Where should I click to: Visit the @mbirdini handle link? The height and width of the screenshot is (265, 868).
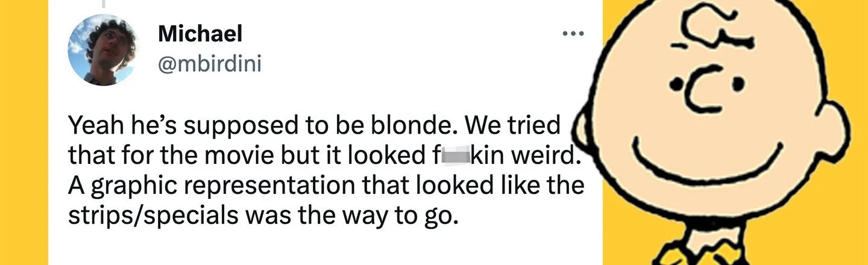[x=210, y=63]
